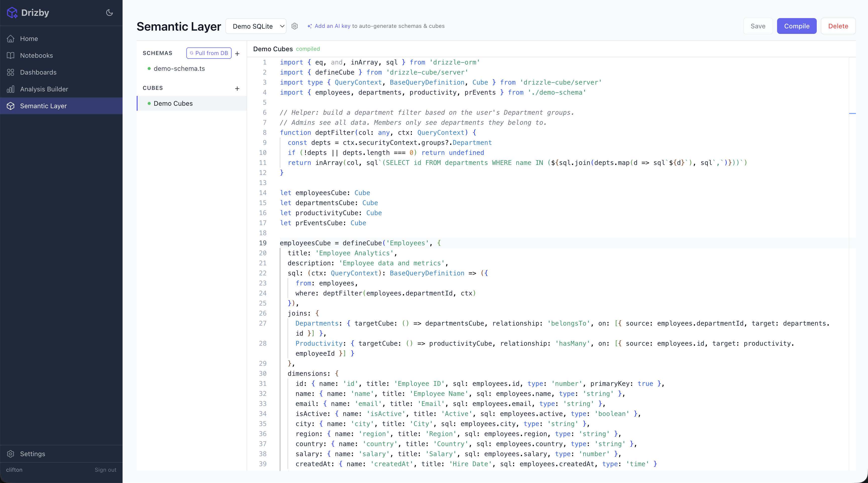This screenshot has height=483, width=868.
Task: Click Pull from DB
Action: (x=208, y=53)
